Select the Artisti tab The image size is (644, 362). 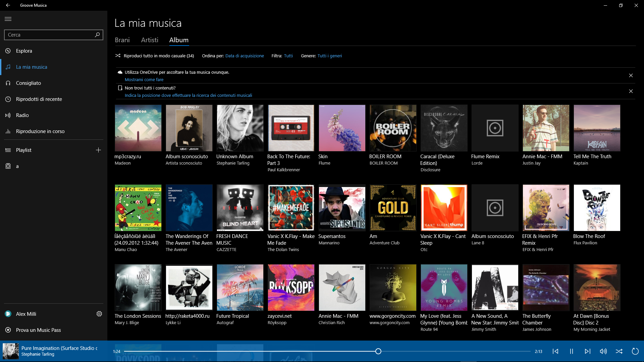150,40
